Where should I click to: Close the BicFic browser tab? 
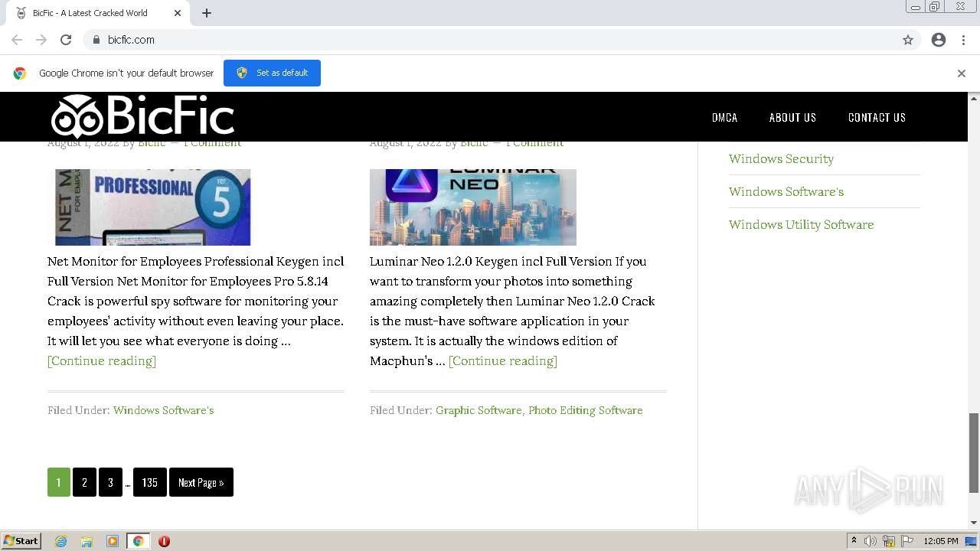point(178,13)
